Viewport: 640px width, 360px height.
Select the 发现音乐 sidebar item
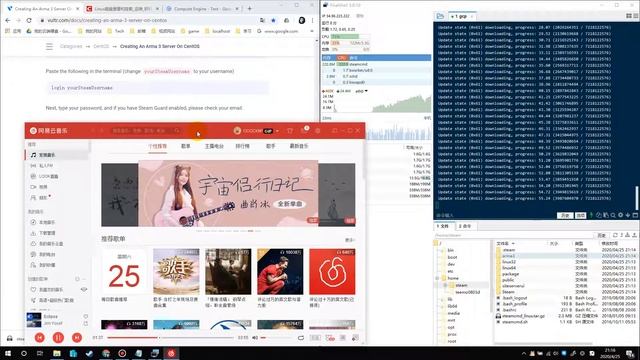(57, 155)
